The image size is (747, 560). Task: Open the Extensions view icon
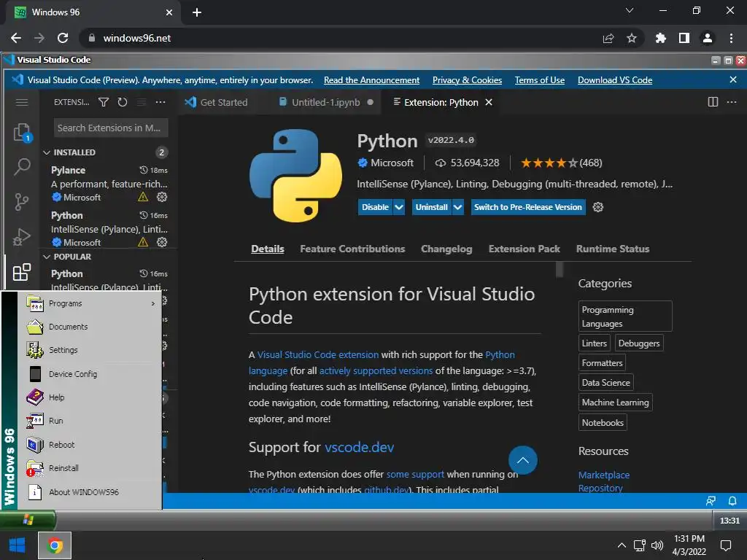21,272
